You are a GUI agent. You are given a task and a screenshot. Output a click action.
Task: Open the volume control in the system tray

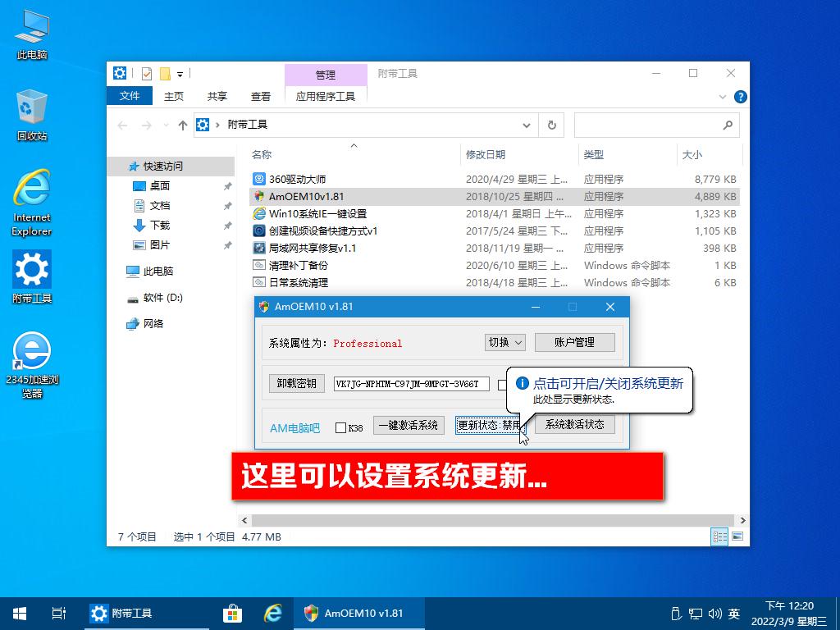(x=714, y=614)
